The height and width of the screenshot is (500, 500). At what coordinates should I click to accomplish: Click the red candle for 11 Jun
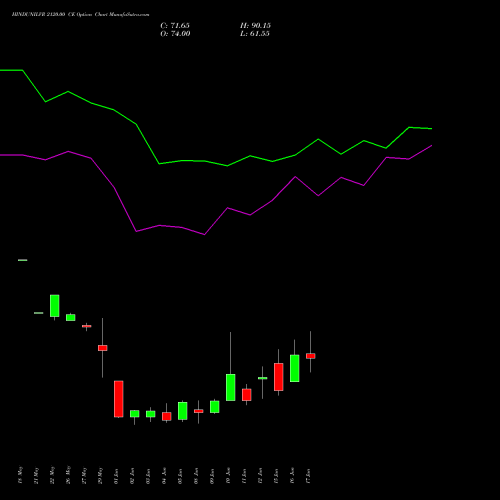coord(247,395)
